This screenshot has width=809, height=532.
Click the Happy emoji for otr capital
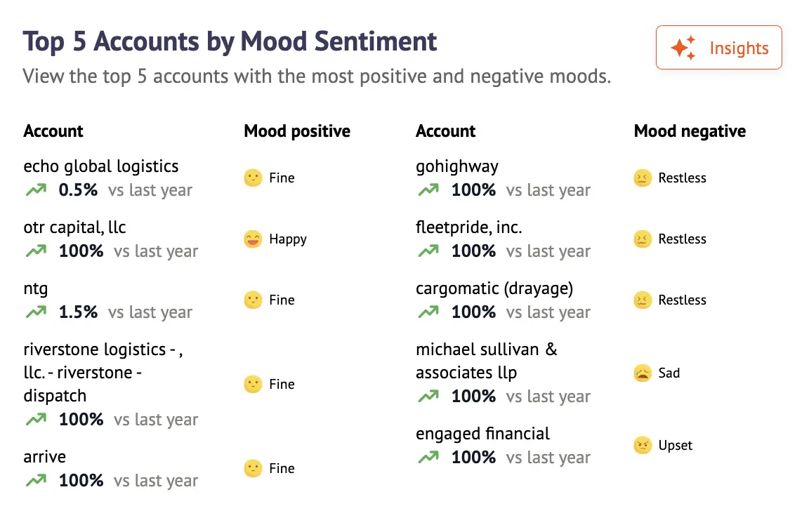tap(253, 239)
